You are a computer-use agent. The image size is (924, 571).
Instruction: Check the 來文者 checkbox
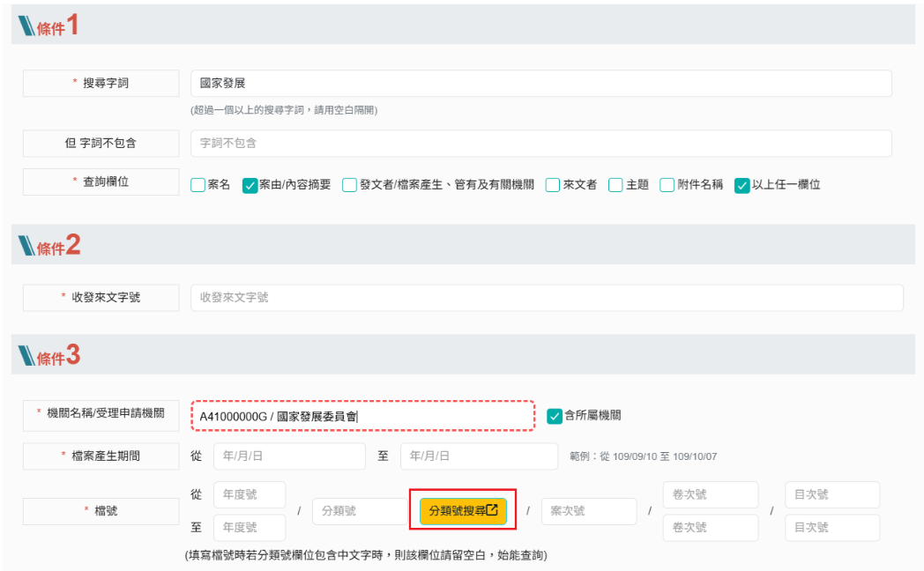coord(553,185)
